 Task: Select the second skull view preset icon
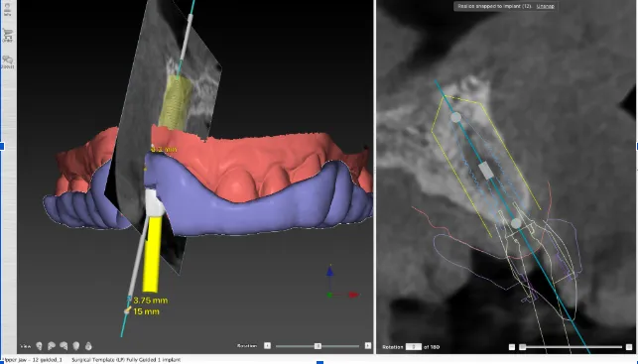(x=52, y=346)
